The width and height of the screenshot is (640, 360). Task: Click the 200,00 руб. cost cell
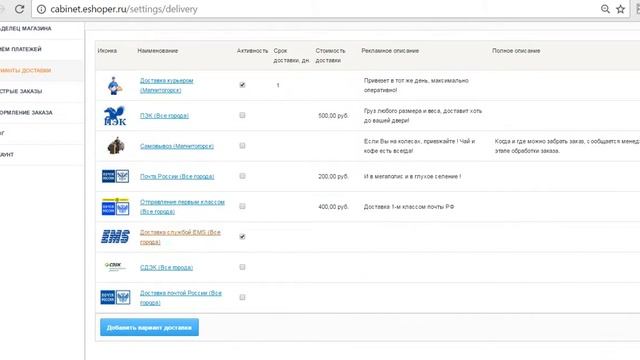pyautogui.click(x=333, y=176)
